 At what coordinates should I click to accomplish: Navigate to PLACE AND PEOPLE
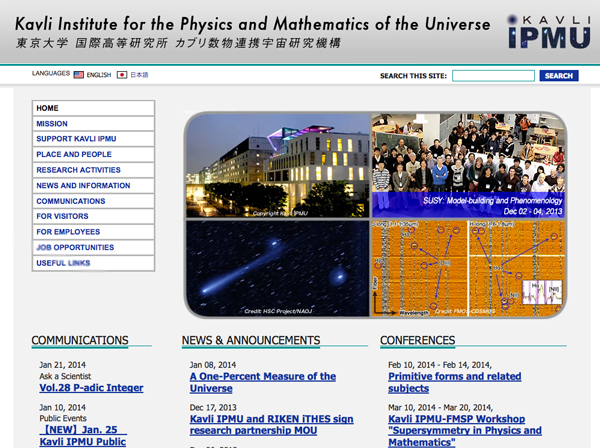coord(93,155)
